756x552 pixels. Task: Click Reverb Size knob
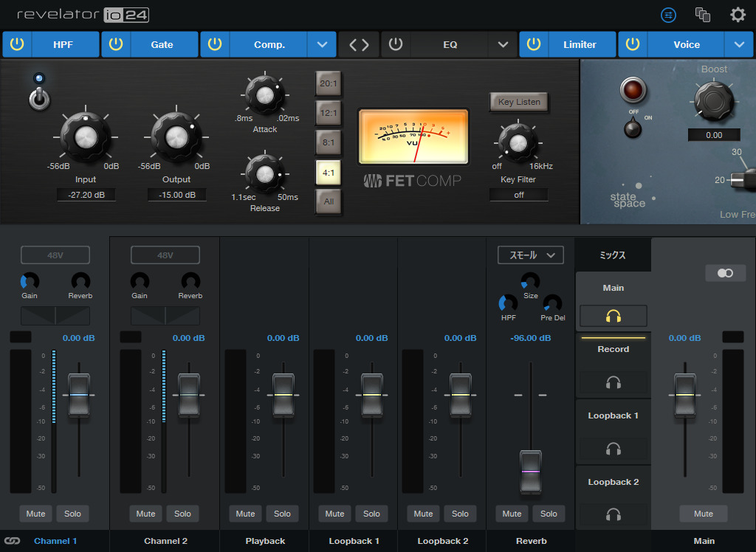click(530, 282)
